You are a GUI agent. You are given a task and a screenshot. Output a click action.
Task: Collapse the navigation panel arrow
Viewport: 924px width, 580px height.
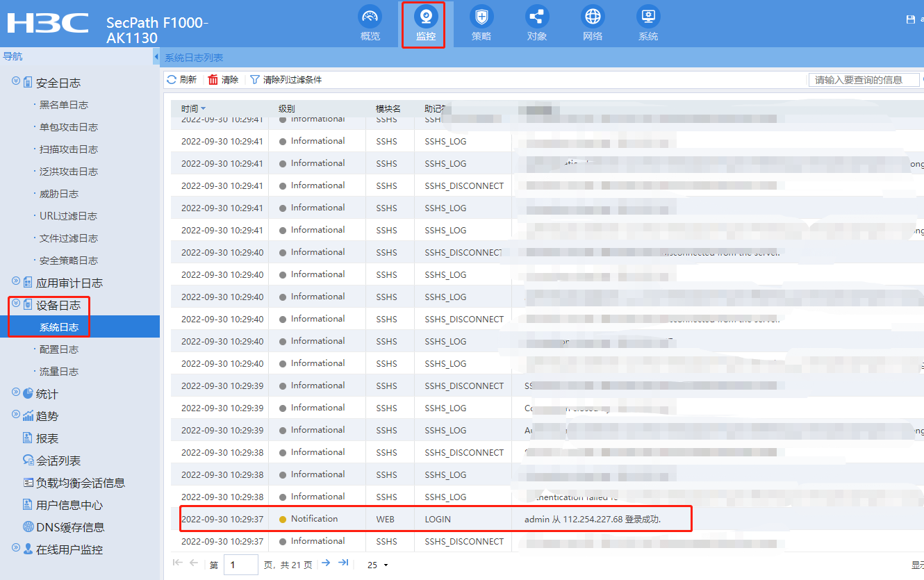point(156,57)
